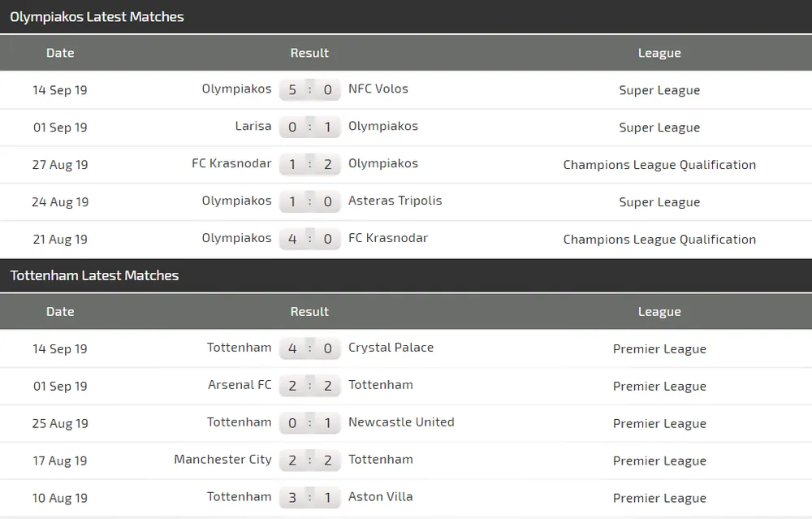Select the League column header in Tottenham table
The width and height of the screenshot is (812, 519).
coord(659,312)
